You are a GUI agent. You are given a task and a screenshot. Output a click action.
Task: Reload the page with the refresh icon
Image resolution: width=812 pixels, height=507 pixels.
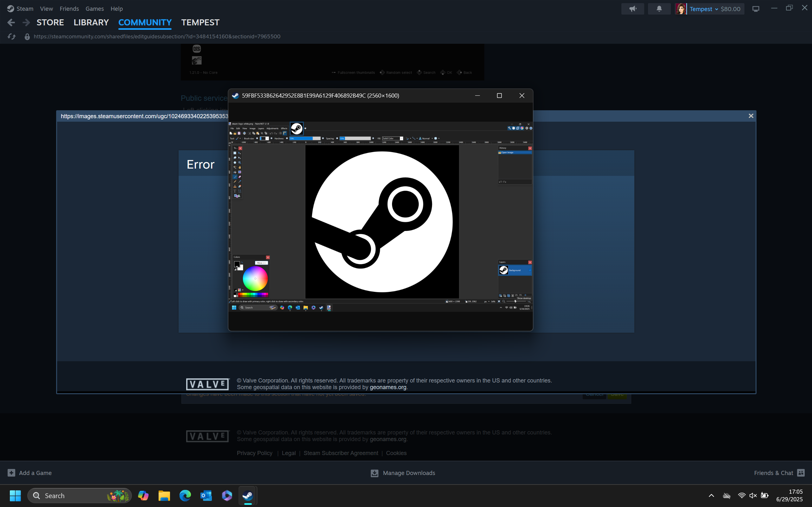11,36
